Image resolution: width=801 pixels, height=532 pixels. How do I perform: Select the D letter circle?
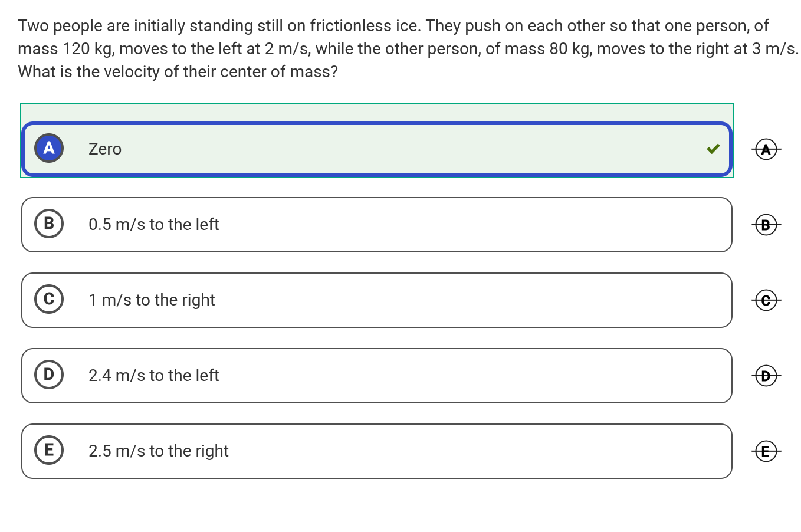(x=49, y=375)
